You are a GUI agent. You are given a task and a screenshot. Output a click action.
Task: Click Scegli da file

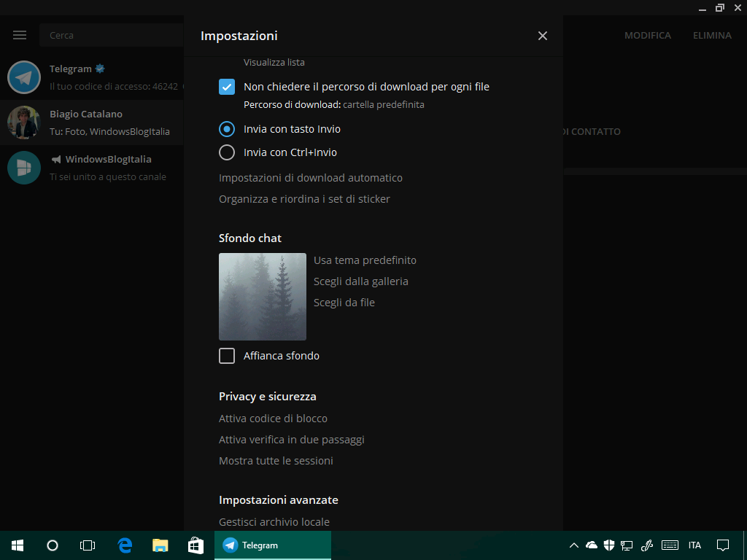344,303
